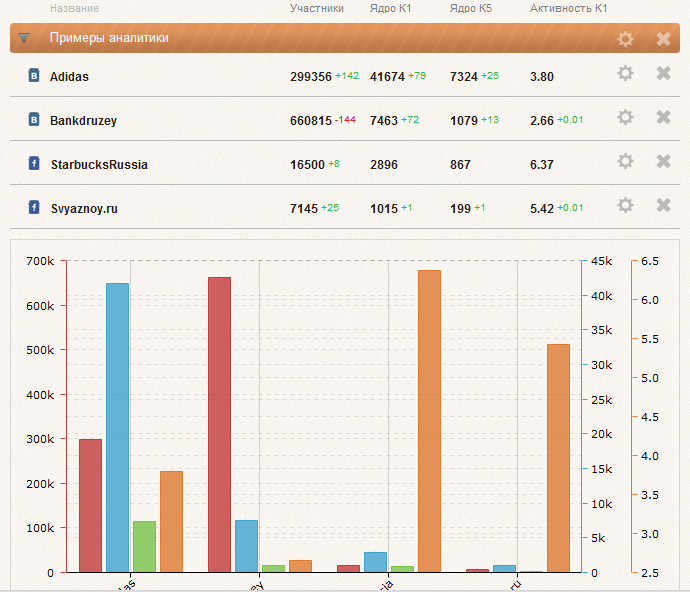
Task: Open the Adidas community name
Action: [69, 77]
